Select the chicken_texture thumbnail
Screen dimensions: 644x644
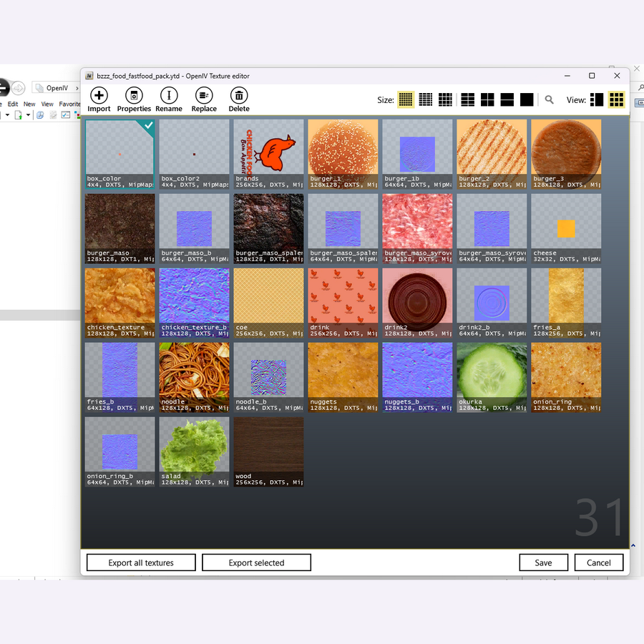point(120,303)
